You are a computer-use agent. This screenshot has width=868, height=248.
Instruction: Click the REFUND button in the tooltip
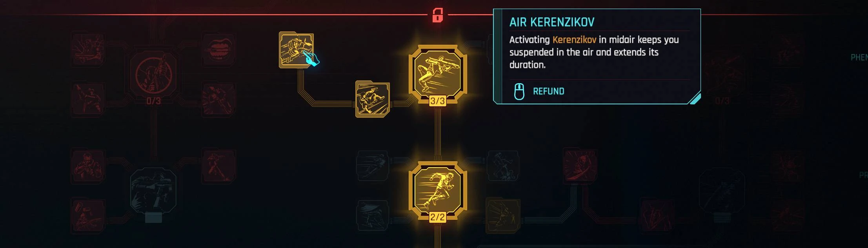point(548,91)
